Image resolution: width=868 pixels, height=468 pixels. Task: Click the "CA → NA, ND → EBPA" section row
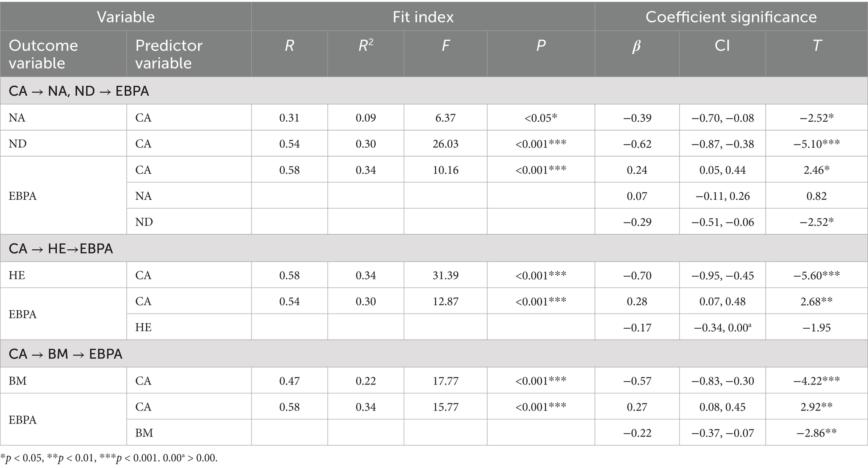79,91
